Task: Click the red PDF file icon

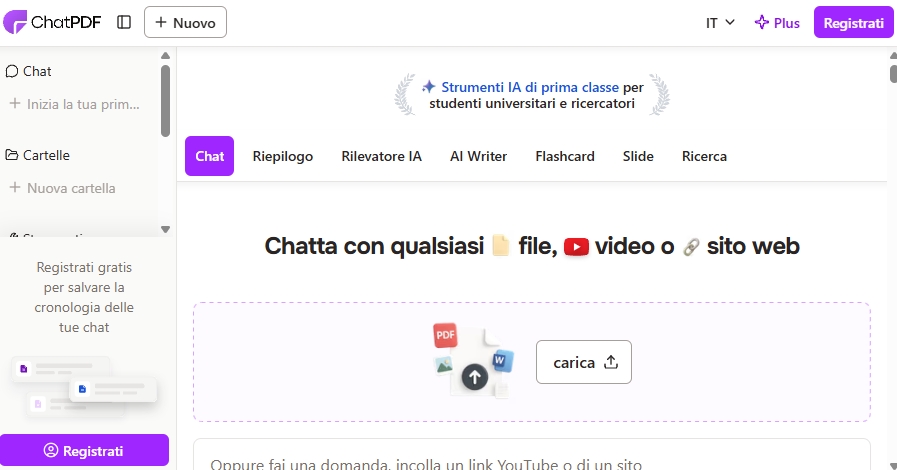Action: [x=445, y=335]
